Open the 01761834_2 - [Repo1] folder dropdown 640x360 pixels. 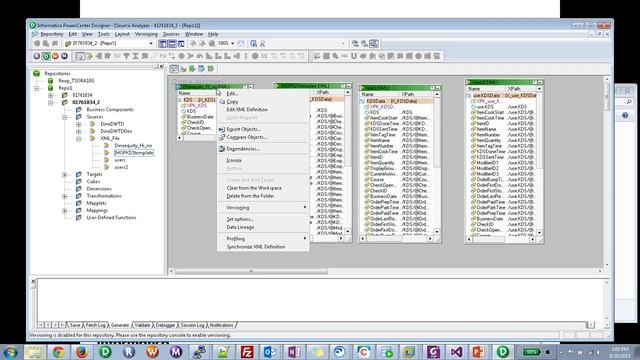pos(151,43)
